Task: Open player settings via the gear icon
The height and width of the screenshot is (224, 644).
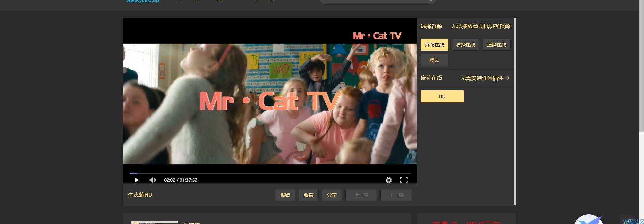Action: (x=389, y=180)
